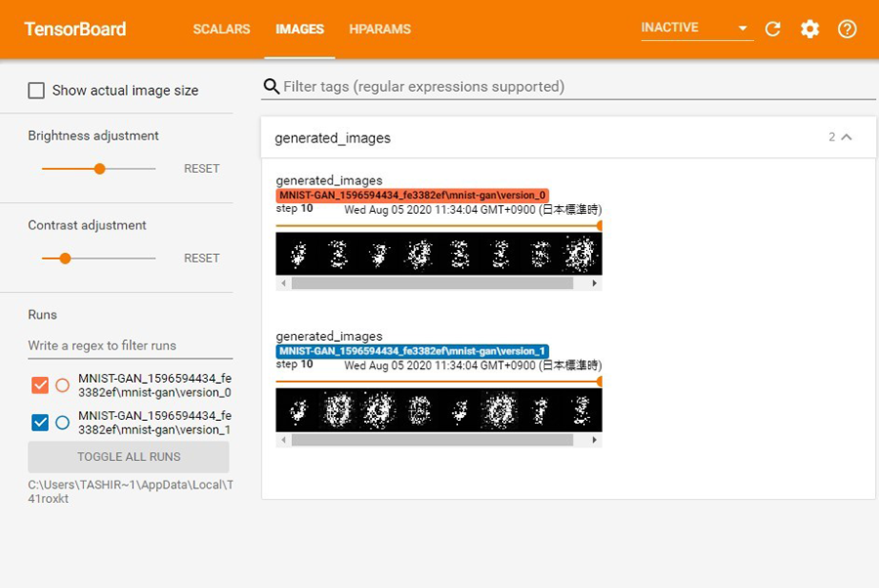The height and width of the screenshot is (588, 879).
Task: Click the 'step 10' text of version_1
Action: [294, 364]
